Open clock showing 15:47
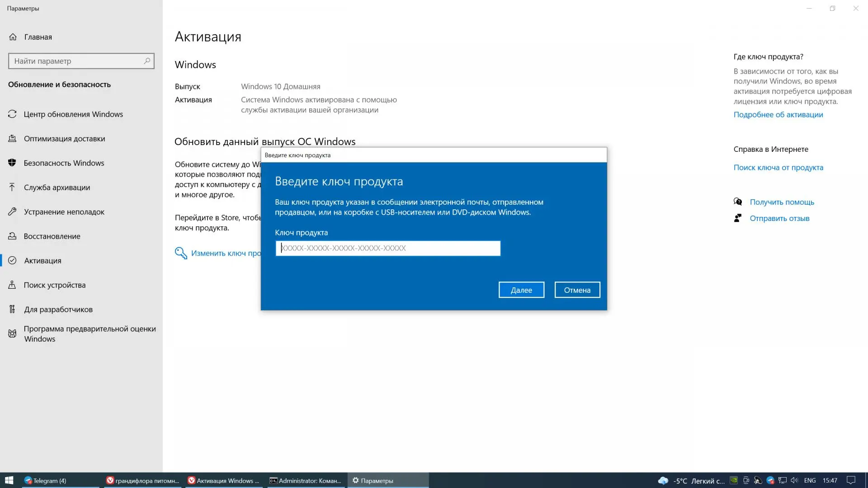This screenshot has height=488, width=868. coord(830,480)
